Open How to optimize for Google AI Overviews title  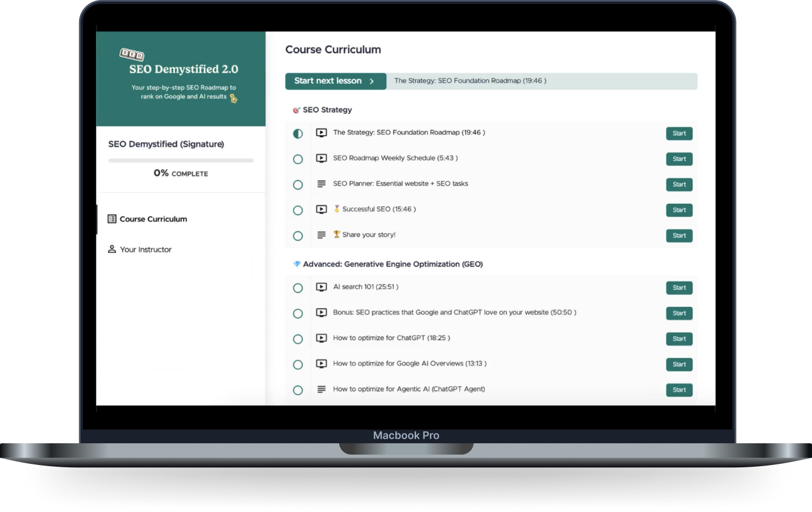pos(410,364)
